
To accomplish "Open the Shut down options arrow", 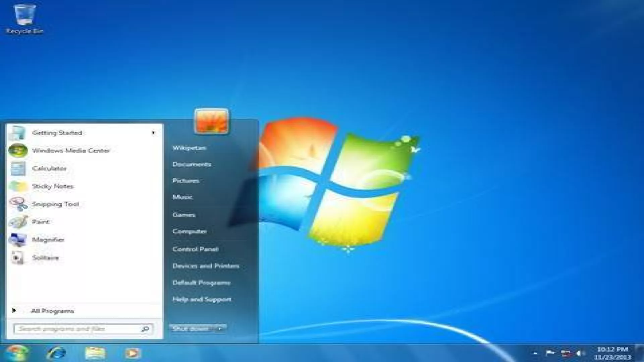I will point(220,328).
